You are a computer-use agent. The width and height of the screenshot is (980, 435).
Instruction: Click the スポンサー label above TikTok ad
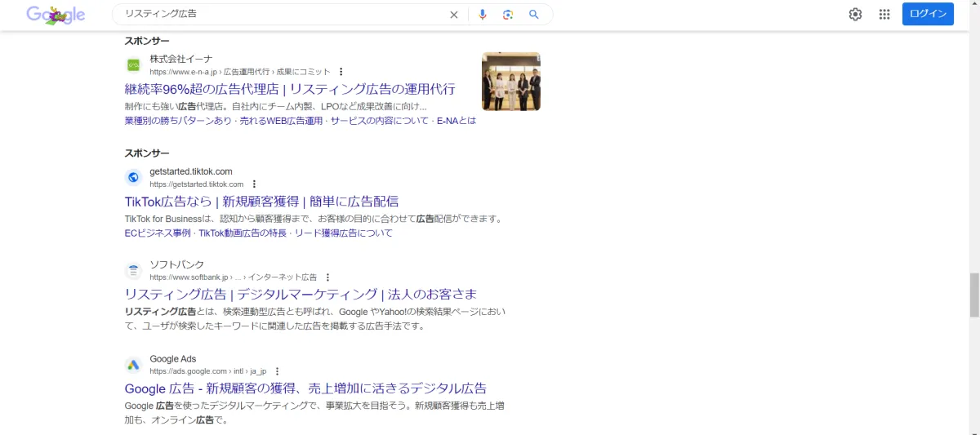[147, 153]
